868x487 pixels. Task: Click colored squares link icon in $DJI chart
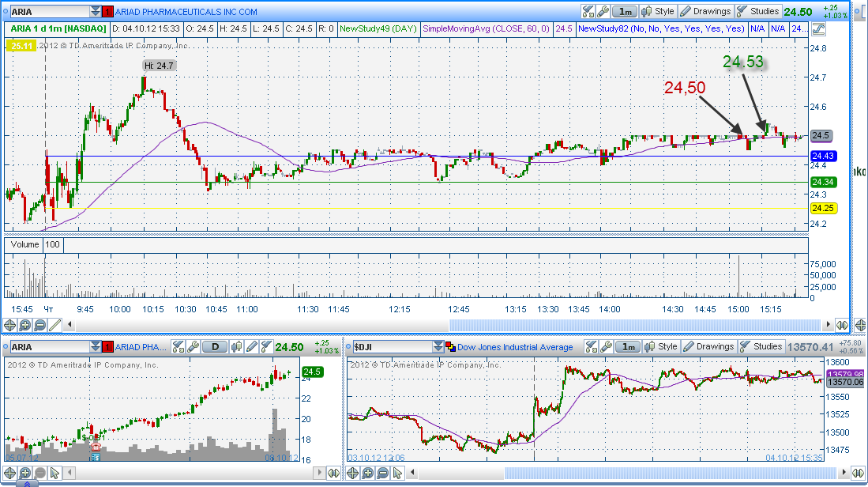(450, 347)
